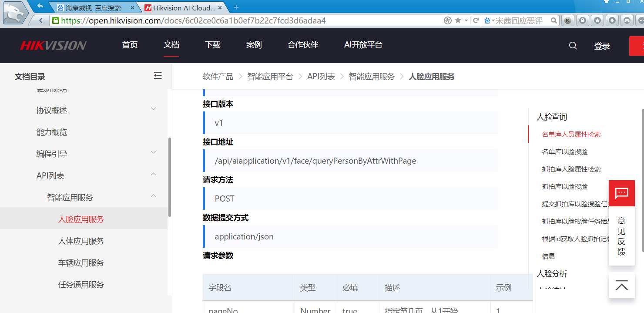Open 能力概览 in the sidebar
The image size is (644, 313).
(52, 132)
